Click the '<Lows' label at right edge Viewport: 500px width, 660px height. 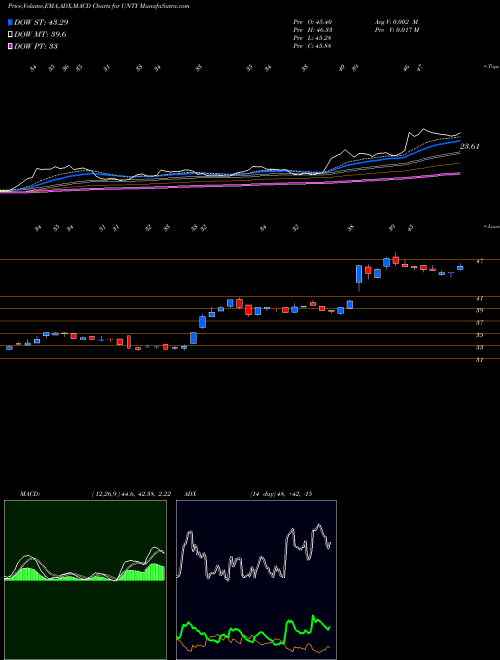click(491, 226)
